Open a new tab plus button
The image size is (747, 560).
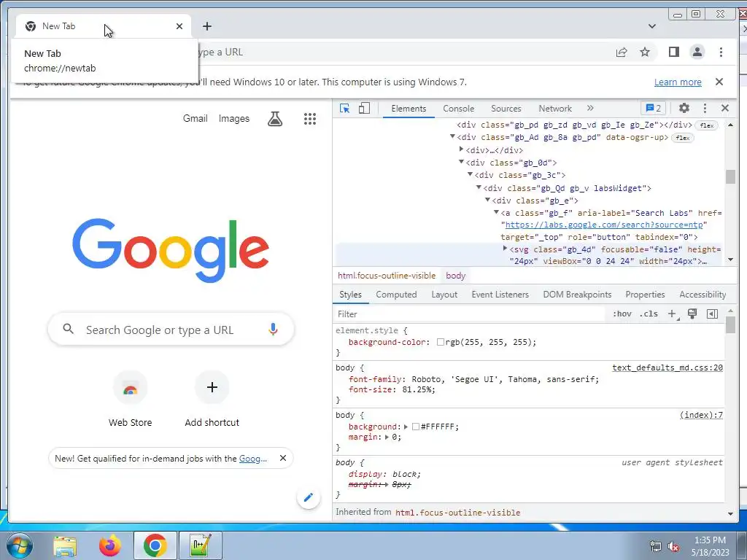coord(206,26)
